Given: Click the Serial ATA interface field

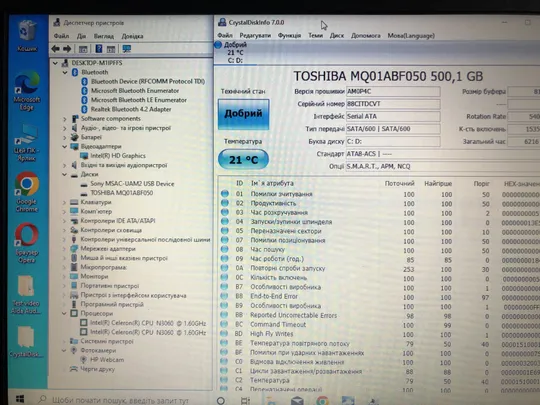Looking at the screenshot, I should click(393, 116).
